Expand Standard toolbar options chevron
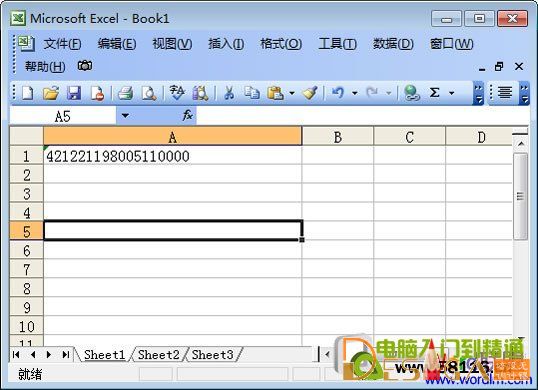 coord(478,93)
